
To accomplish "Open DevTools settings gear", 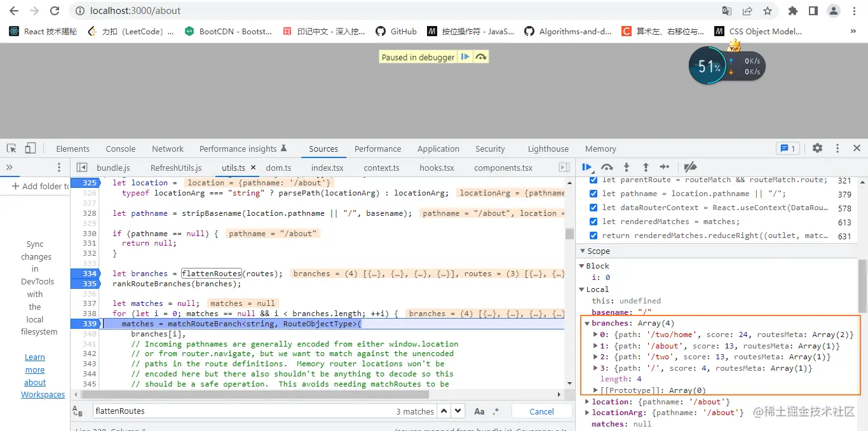I will [x=817, y=147].
